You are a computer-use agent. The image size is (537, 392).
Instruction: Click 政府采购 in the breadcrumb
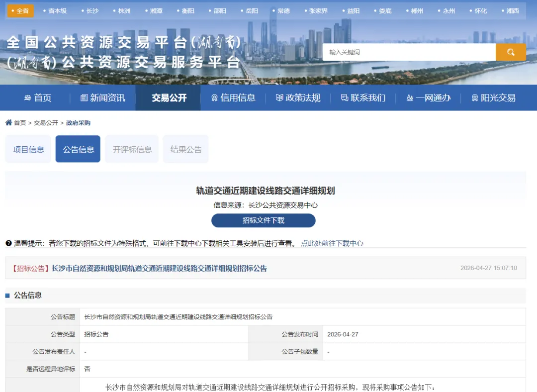[78, 123]
